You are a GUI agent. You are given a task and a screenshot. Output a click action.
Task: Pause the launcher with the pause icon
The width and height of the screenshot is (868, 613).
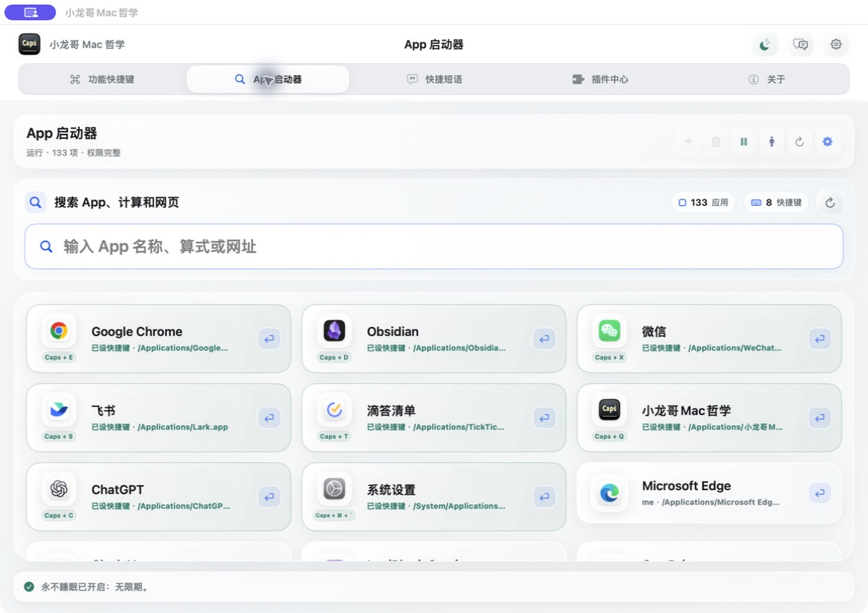point(744,141)
